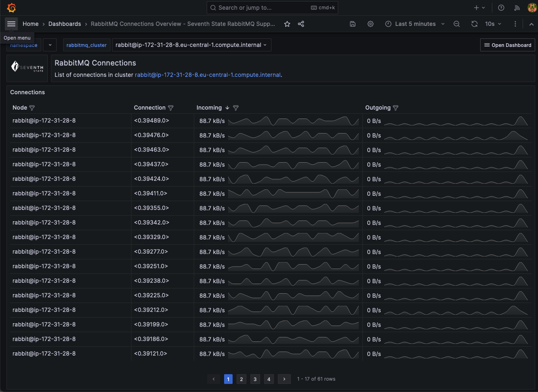Select connection <0.39251.0> cell
Viewport: 538px width, 392px height.
point(163,267)
